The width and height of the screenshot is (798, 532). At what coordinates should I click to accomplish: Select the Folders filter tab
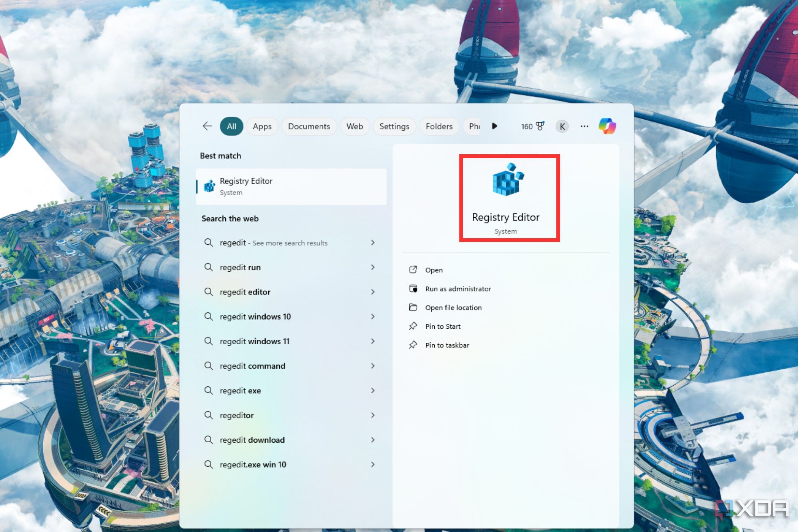point(439,127)
